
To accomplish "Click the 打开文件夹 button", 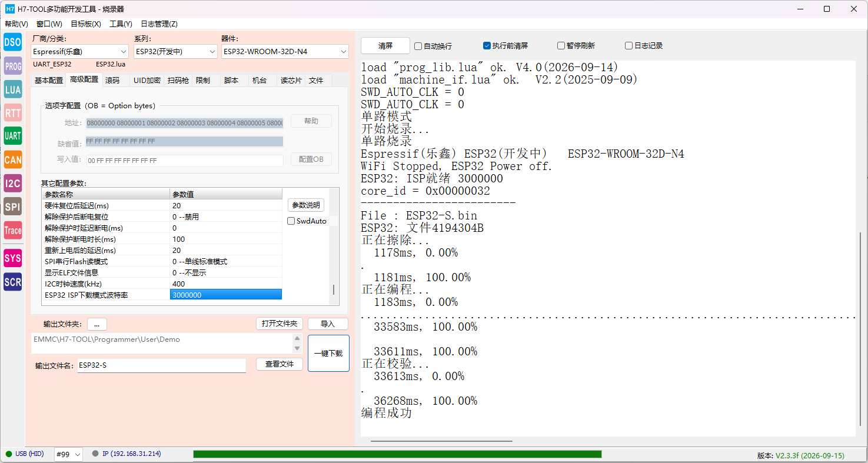I will 280,324.
